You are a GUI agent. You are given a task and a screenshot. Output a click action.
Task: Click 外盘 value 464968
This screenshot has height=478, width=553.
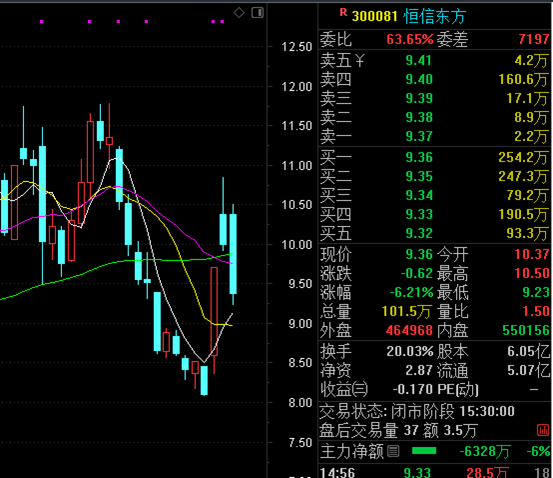pos(409,331)
